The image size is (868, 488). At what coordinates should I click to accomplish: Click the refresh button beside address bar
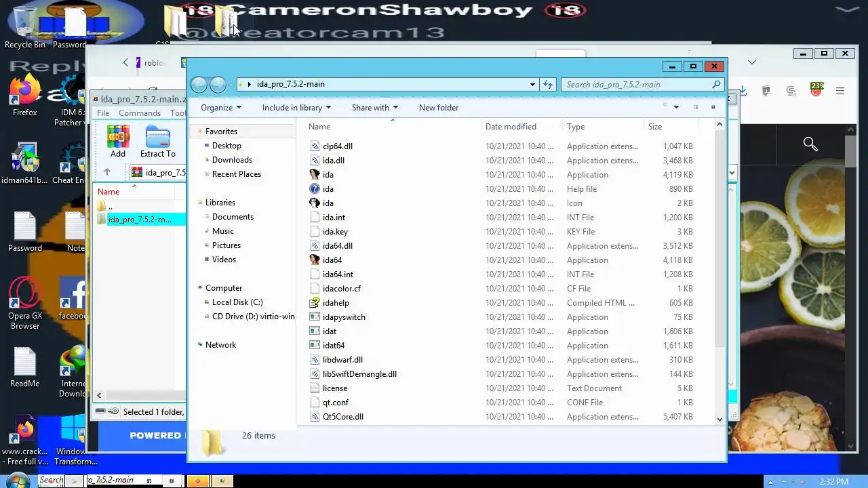549,85
